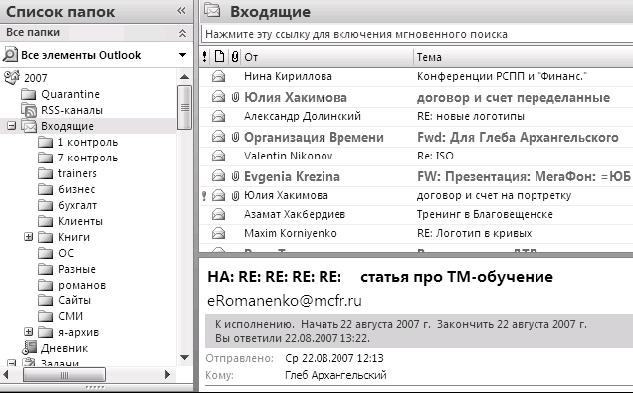Click attachment icon on Evgenia Krezina message

click(x=235, y=176)
